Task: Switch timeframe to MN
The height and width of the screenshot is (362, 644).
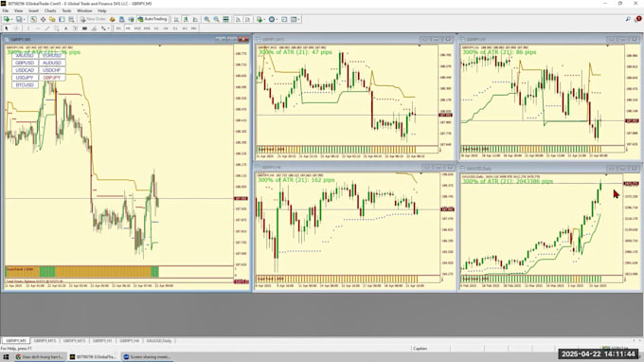Action: 194,28
